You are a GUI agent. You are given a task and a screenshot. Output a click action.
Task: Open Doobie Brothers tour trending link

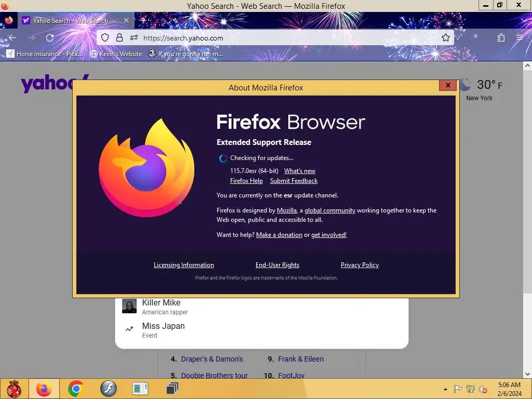tap(214, 376)
